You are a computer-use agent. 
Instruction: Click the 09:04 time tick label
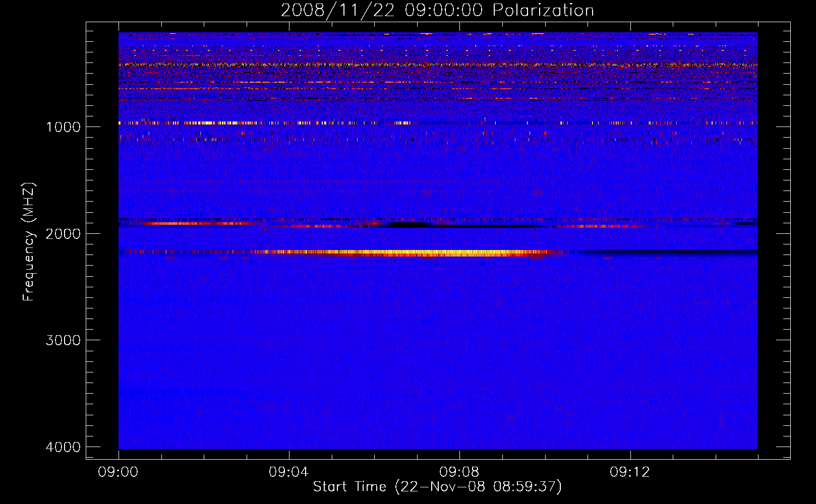coord(288,472)
